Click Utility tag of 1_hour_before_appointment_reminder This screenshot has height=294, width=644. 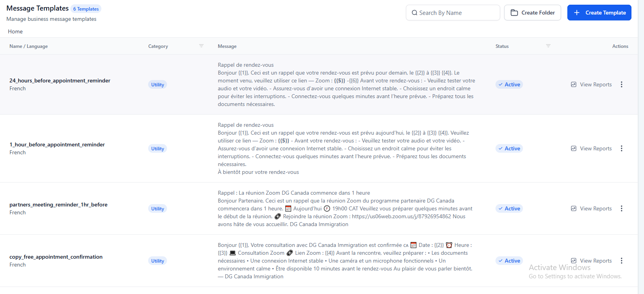158,148
